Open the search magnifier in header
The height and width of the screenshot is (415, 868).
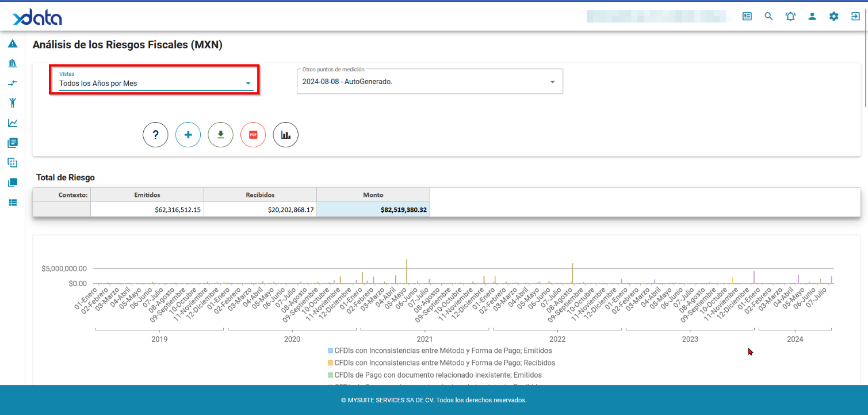point(768,16)
